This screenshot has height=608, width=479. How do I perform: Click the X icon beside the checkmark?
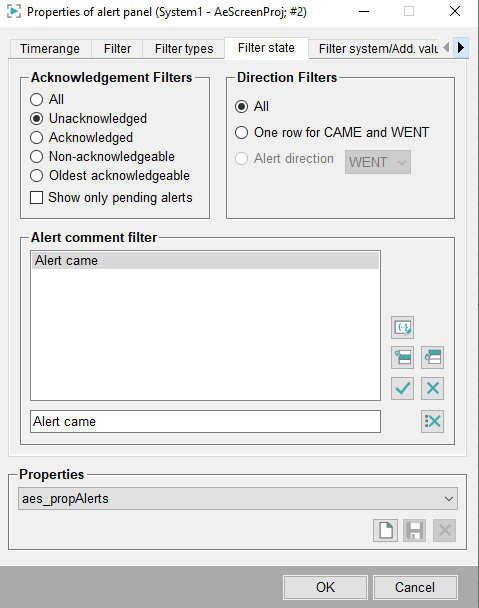pyautogui.click(x=432, y=388)
